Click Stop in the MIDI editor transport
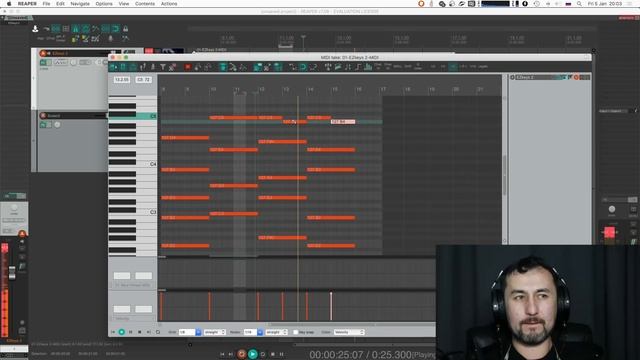 [x=140, y=332]
